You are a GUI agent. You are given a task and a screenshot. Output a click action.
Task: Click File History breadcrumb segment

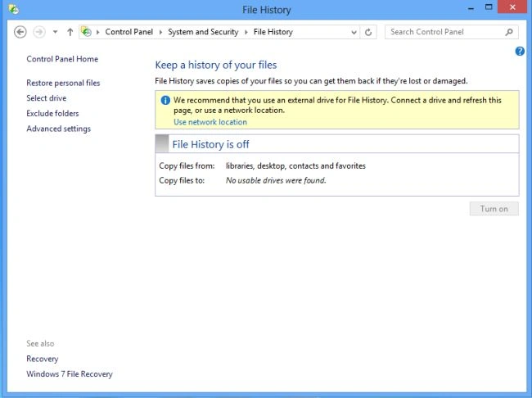273,32
